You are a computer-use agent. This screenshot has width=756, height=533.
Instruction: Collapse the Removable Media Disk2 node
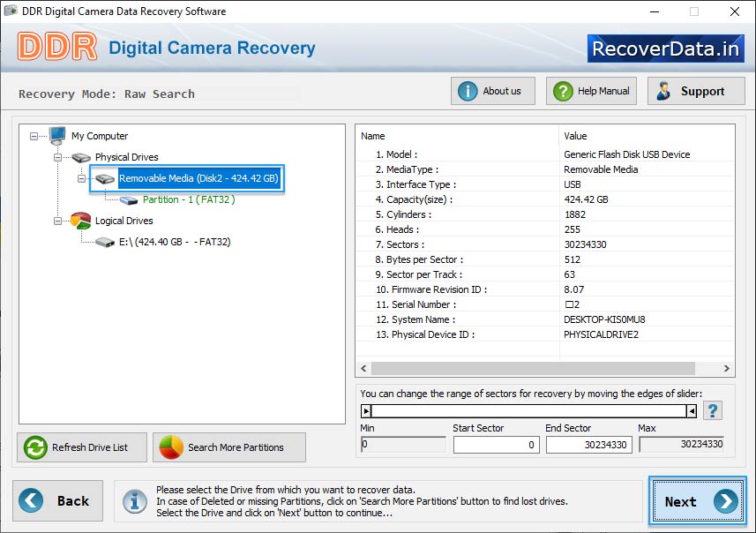(81, 178)
